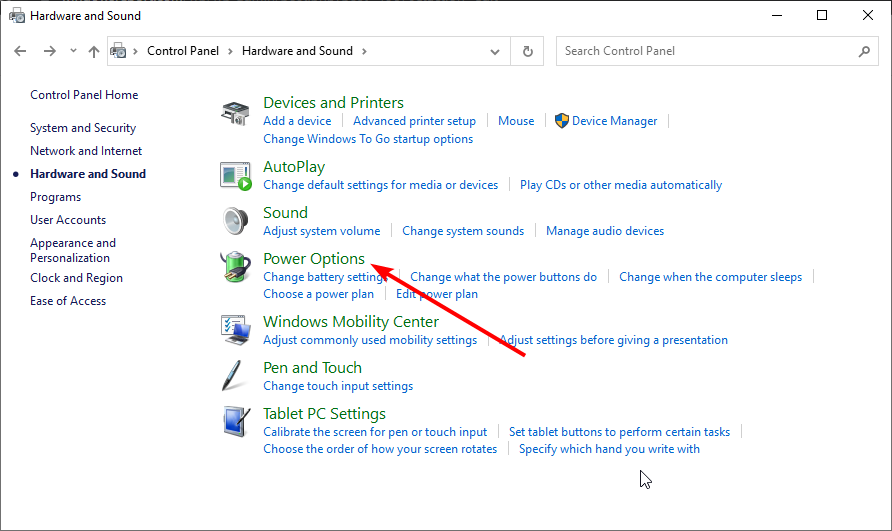Click Adjust settings before giving a presentation
This screenshot has width=892, height=531.
coord(613,340)
